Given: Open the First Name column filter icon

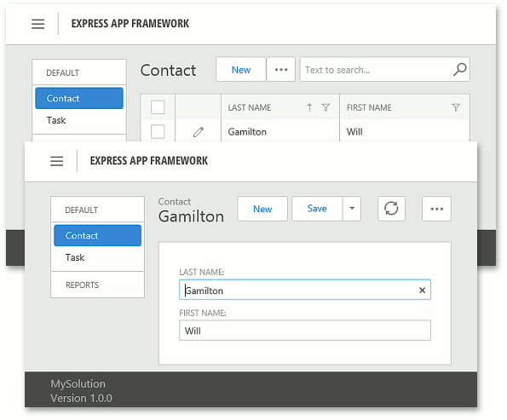Looking at the screenshot, I should tap(456, 107).
